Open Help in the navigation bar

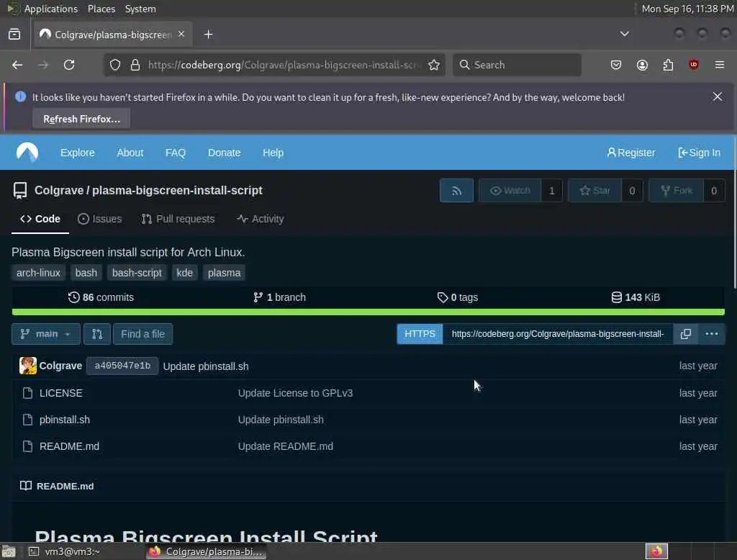tap(273, 153)
